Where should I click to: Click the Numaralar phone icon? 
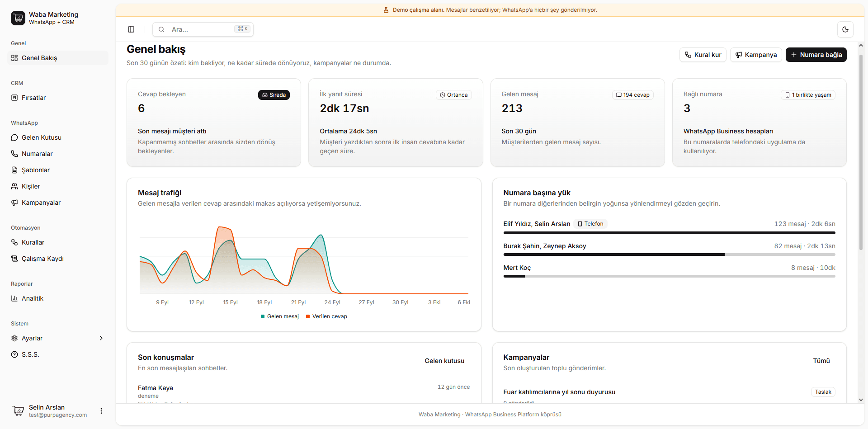click(14, 154)
